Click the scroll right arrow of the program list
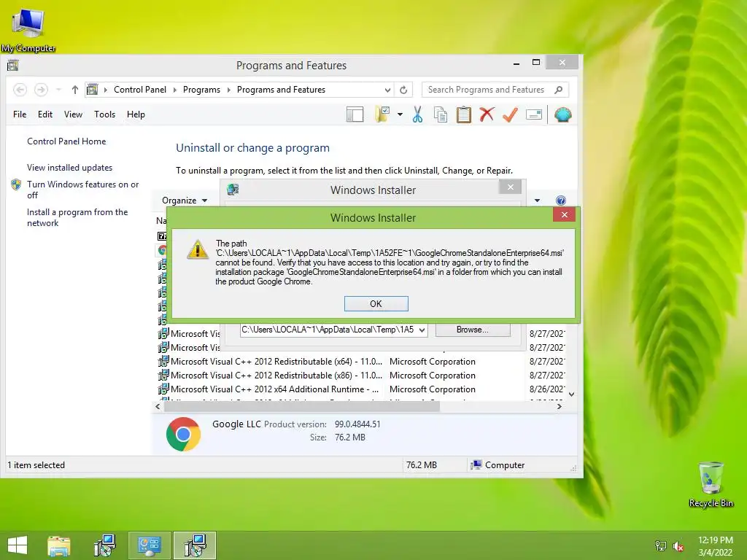Viewport: 747px width, 560px height. pos(560,407)
